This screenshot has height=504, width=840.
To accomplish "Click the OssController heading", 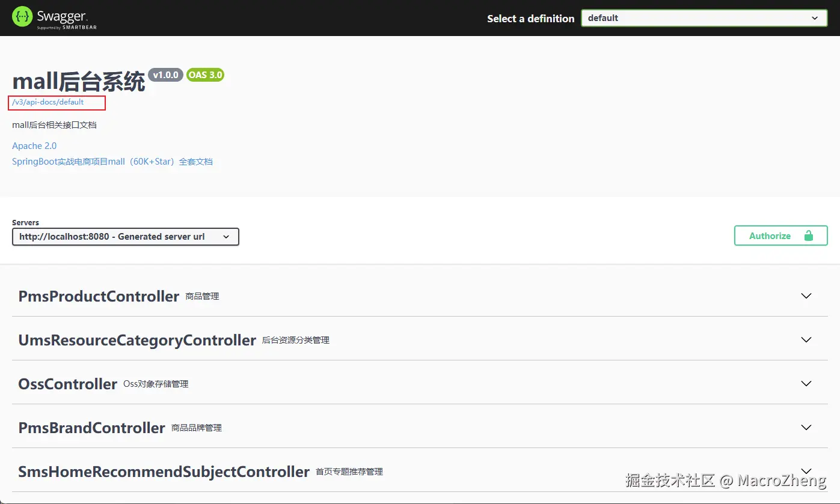I will point(67,384).
